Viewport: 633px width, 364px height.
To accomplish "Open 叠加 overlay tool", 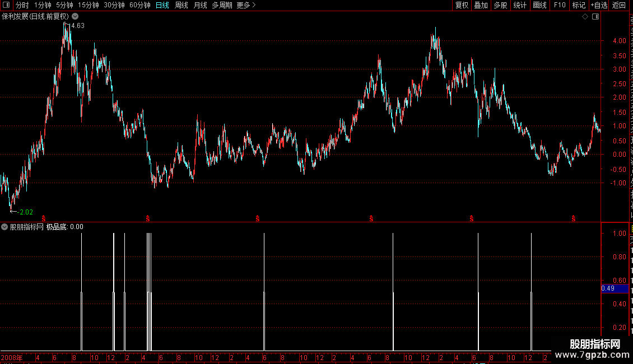I will click(x=481, y=5).
